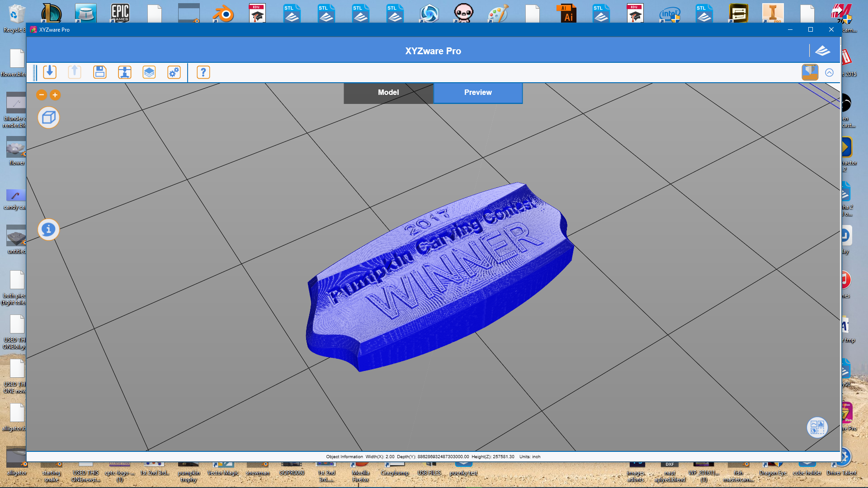
Task: Click the layers slice icon in toolbar
Action: 149,72
